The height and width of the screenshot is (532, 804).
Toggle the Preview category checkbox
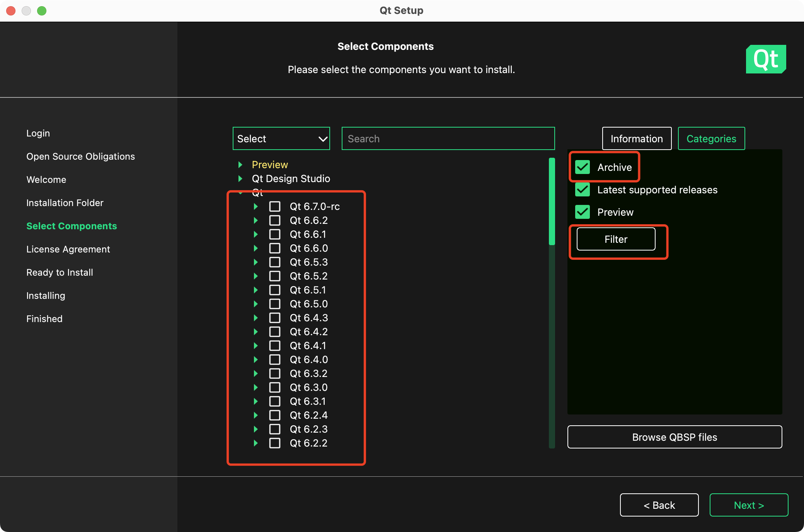[583, 212]
